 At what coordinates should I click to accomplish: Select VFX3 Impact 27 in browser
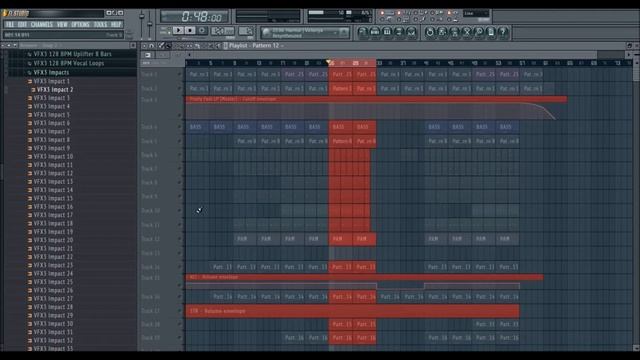click(53, 299)
